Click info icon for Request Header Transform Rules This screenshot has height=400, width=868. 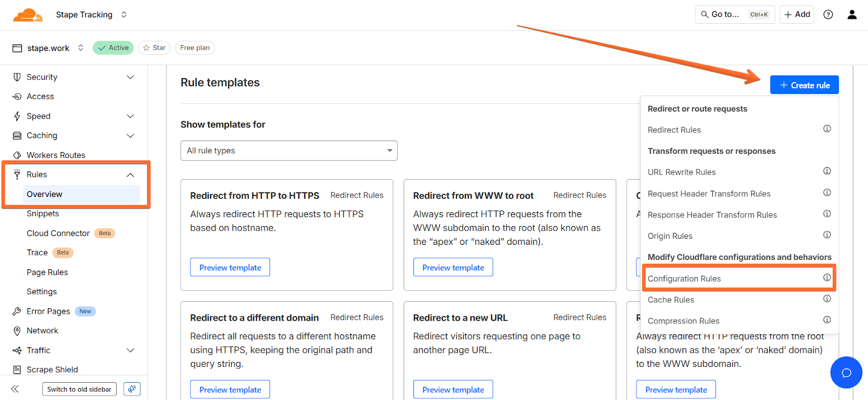coord(827,193)
